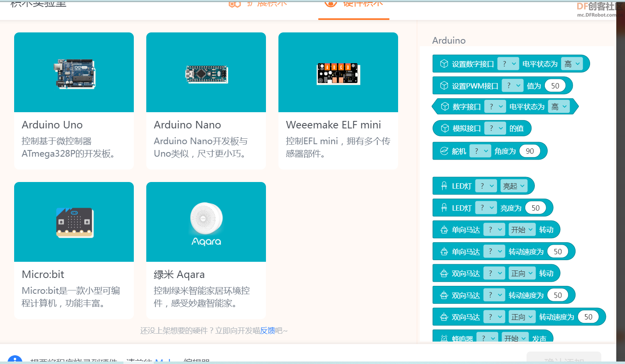Viewport: 625px width, 364px height.
Task: Click LED icon on LED灯 亮起 block
Action: [444, 186]
